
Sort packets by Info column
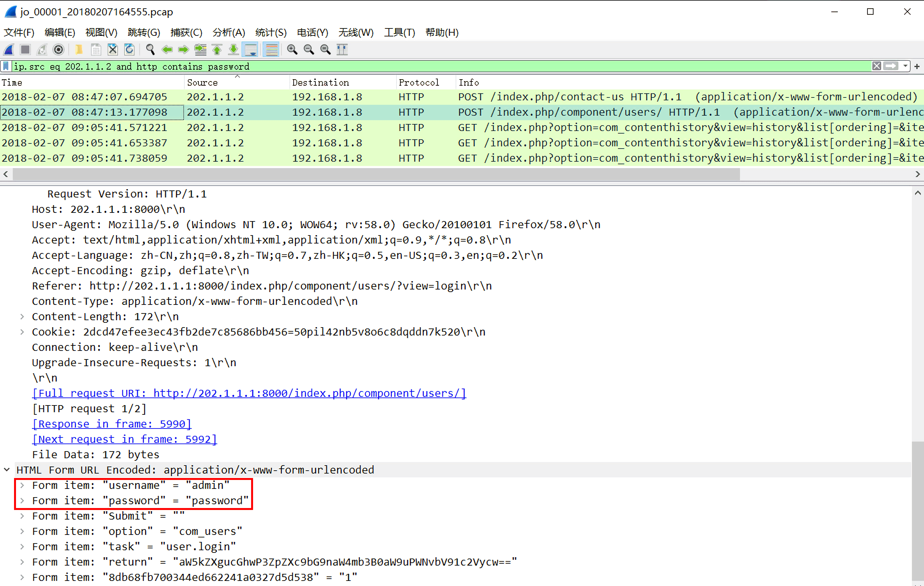tap(690, 82)
